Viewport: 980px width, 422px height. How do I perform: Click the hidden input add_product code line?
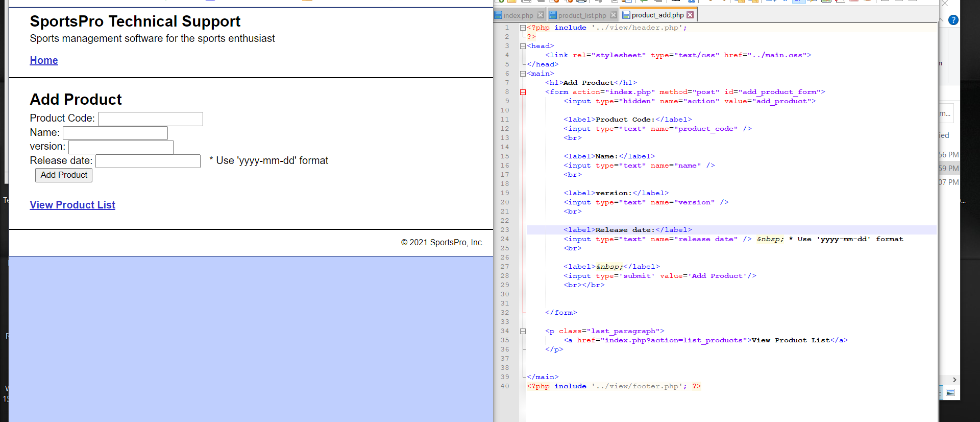click(690, 101)
